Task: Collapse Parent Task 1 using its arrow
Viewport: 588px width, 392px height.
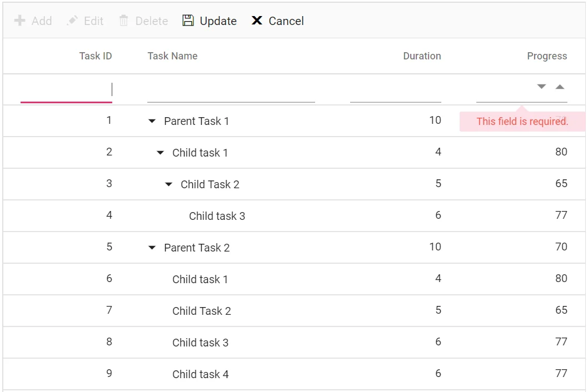Action: (152, 120)
